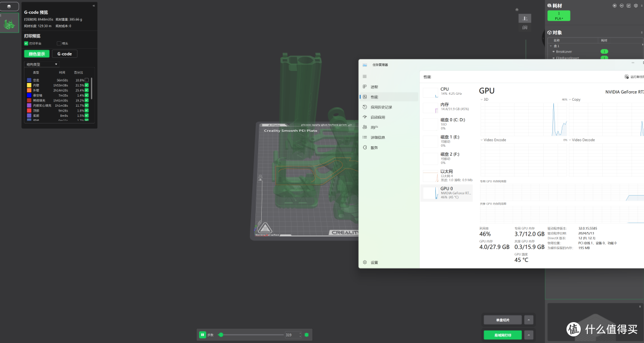Screen dimensions: 644x343
Task: Click the remove filament minus icon
Action: [621, 6]
